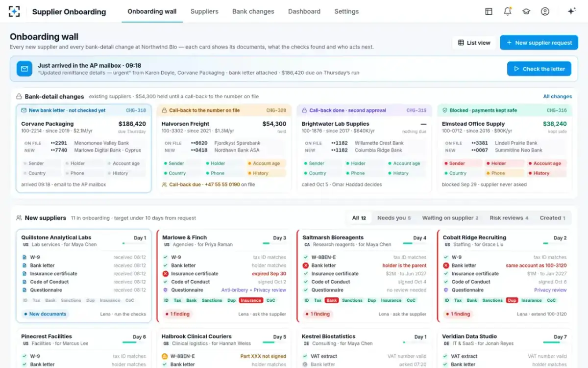Click check icon on Marlowe's W-9 row
This screenshot has width=588, height=368.
point(165,257)
